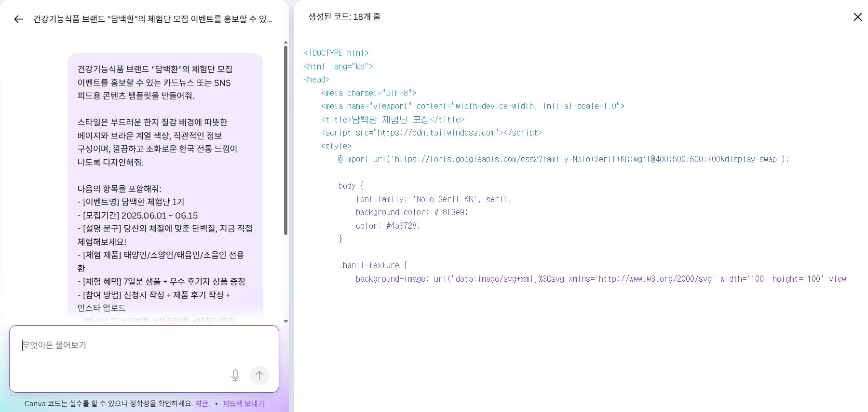Click the tailwindcss script tag line

(x=432, y=133)
